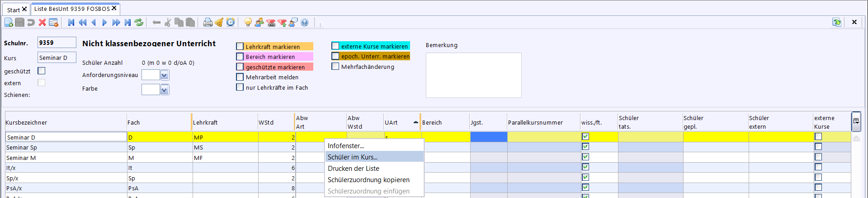Uncheck wiss./ft. for Seminar Sp row
Screen dimensions: 868x198
pos(585,146)
